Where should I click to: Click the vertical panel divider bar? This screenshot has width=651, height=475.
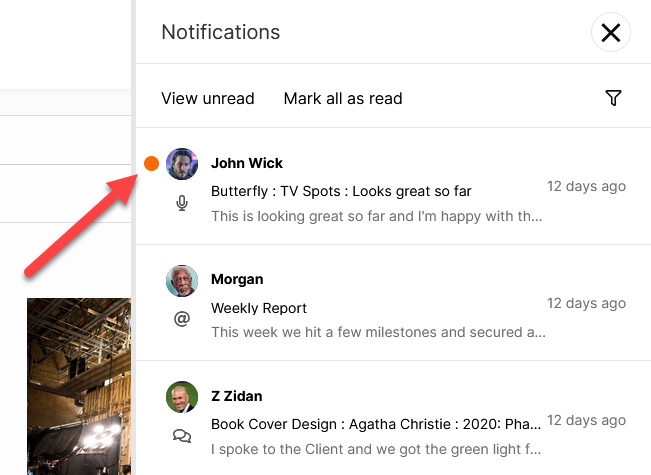tap(133, 238)
